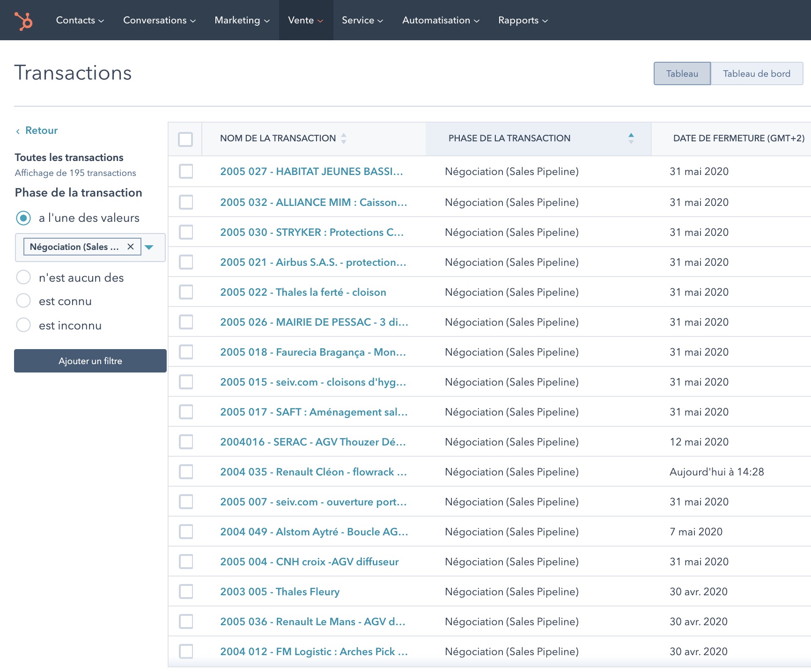Open the Service menu

coord(362,20)
